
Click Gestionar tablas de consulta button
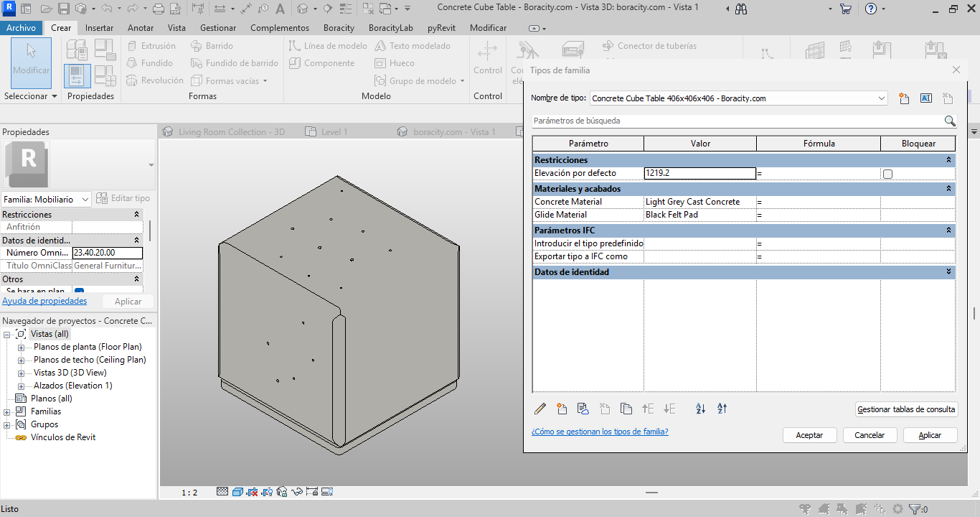pyautogui.click(x=907, y=409)
